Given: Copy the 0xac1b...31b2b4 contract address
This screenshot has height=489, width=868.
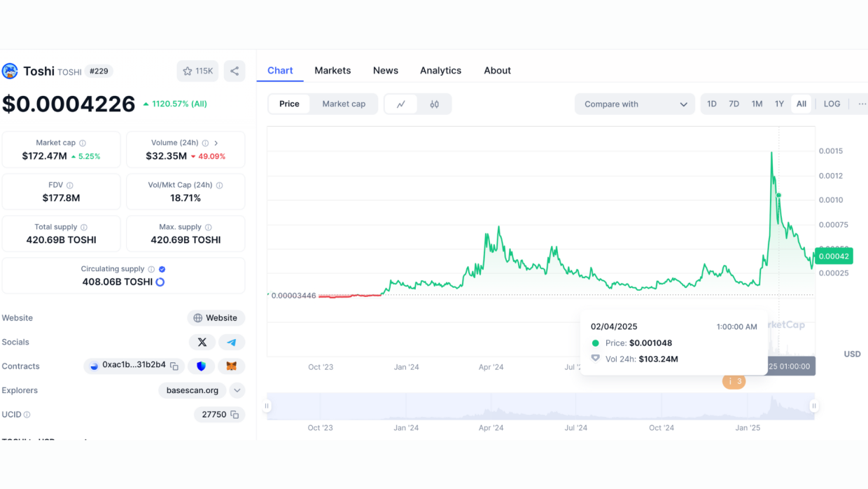Looking at the screenshot, I should click(174, 366).
